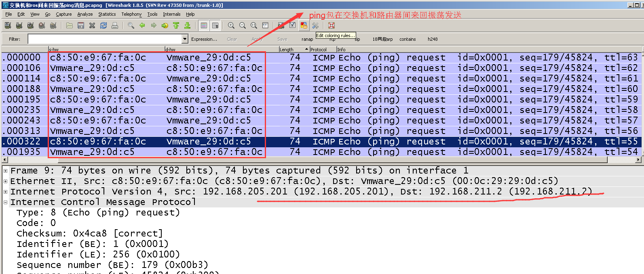This screenshot has height=274, width=644.
Task: Open the Edit menu
Action: [x=21, y=14]
